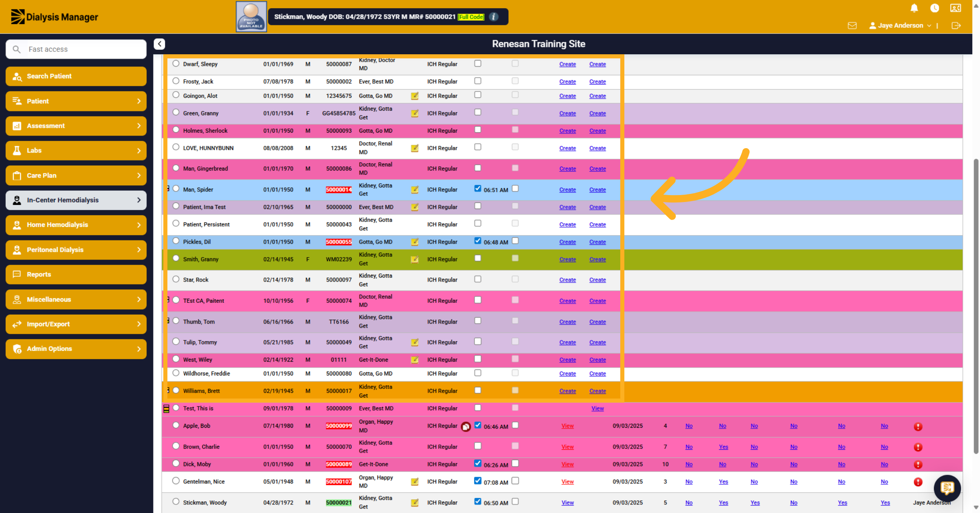Click first Create link for Dwarf, Sleepy
This screenshot has width=980, height=513.
(x=567, y=64)
